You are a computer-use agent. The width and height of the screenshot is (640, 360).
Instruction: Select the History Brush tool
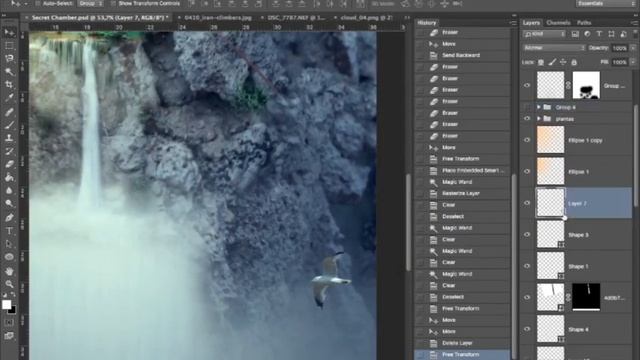(9, 151)
